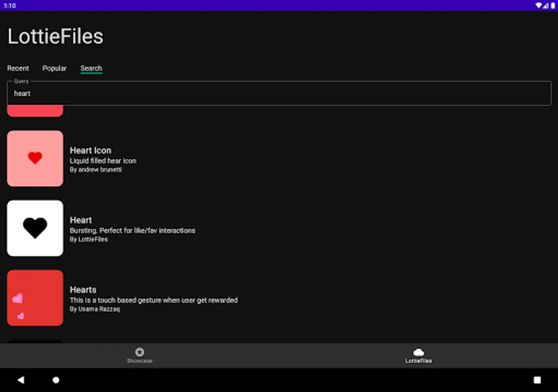This screenshot has width=558, height=392.
Task: Open the Showcase tab star icon
Action: click(139, 352)
